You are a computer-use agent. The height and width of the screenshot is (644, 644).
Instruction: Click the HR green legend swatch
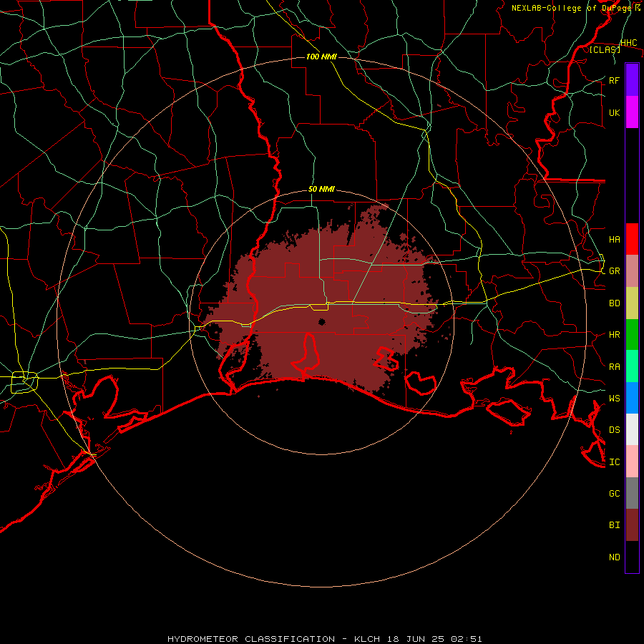coord(632,335)
